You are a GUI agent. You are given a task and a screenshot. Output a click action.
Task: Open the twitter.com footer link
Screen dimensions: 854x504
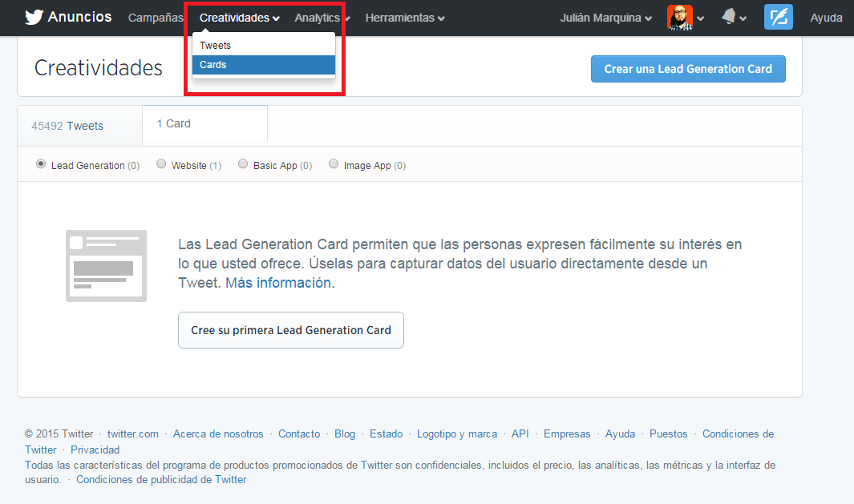[133, 433]
